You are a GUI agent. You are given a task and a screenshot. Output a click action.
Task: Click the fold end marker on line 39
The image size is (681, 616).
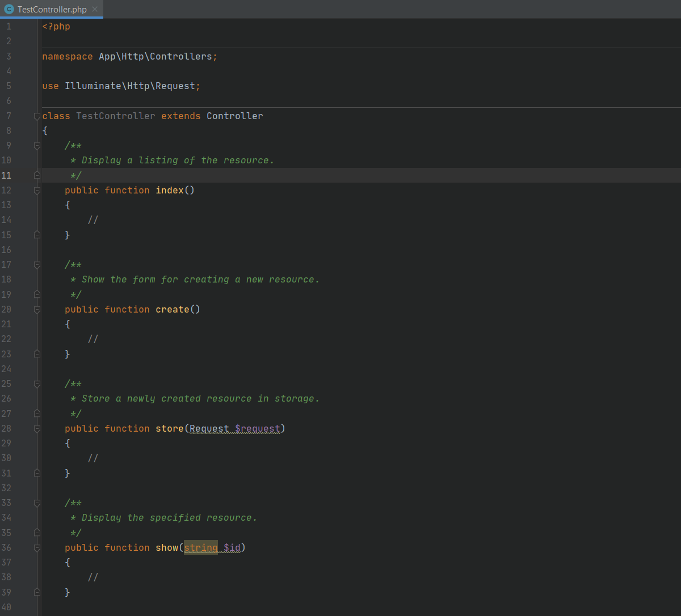[x=37, y=592]
